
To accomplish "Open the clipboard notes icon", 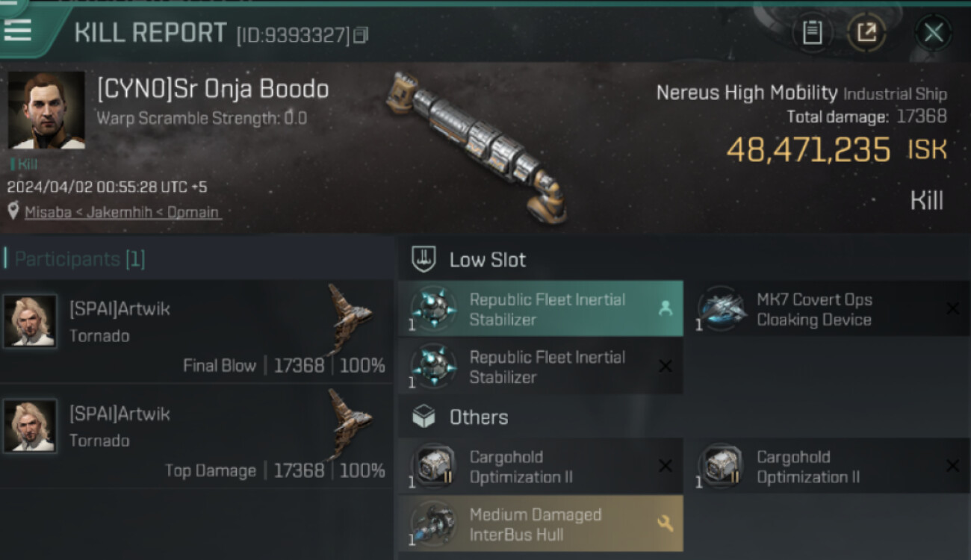I will coord(812,33).
